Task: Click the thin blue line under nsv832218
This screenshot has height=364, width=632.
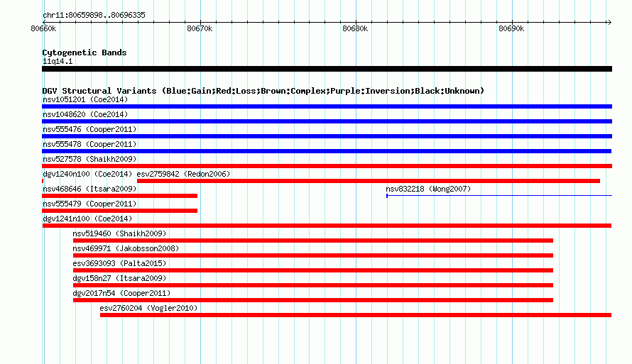Action: [x=499, y=196]
